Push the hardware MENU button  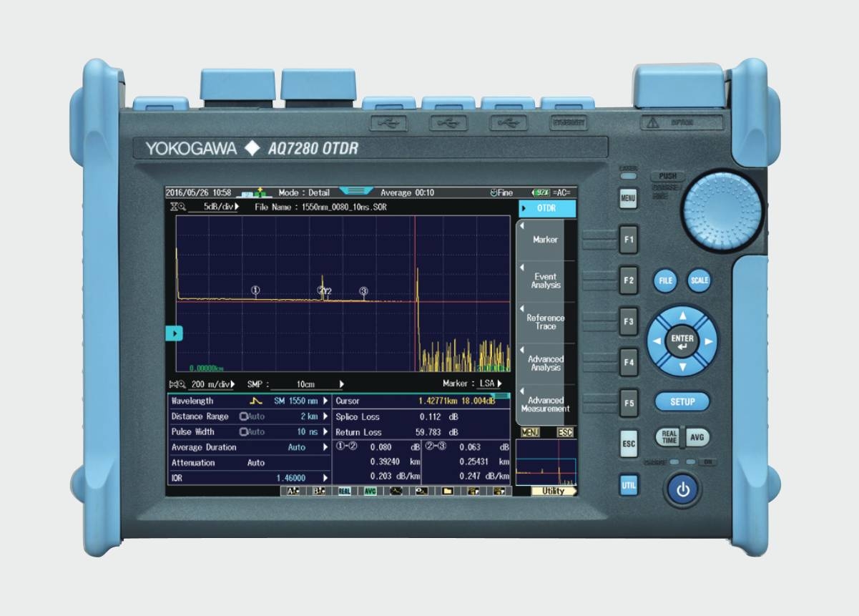coord(628,198)
